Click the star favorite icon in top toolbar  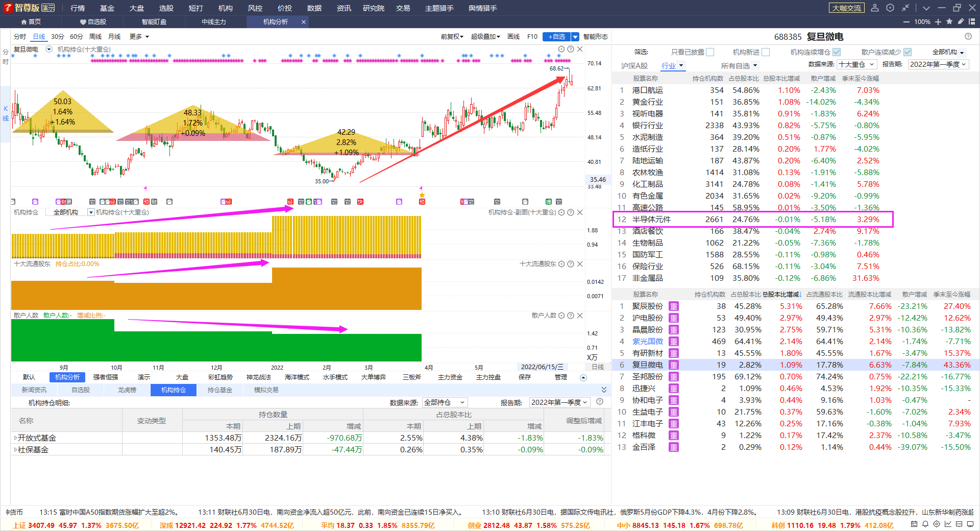pyautogui.click(x=949, y=21)
